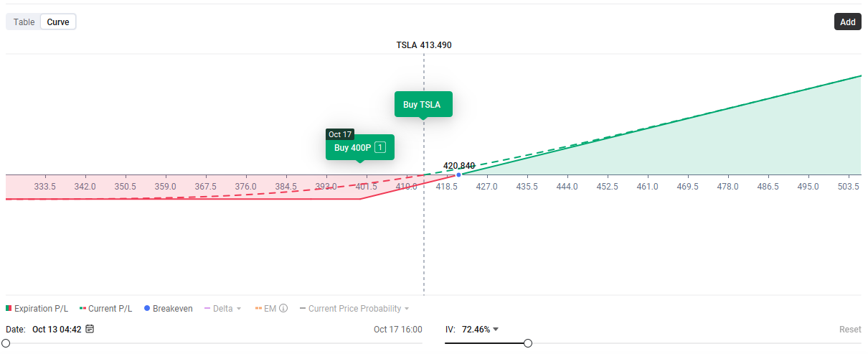The image size is (868, 354).
Task: Click the IV slider handle
Action: [x=528, y=343]
